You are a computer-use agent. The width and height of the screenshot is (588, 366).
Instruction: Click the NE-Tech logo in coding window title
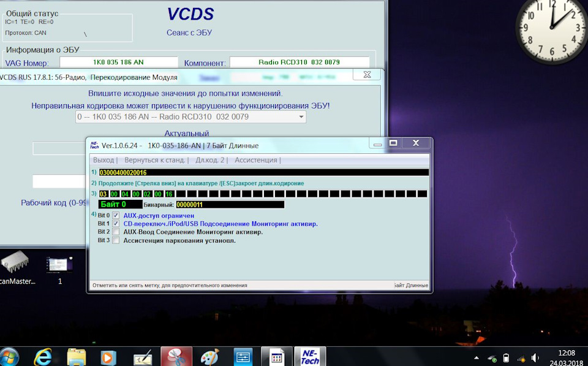94,145
